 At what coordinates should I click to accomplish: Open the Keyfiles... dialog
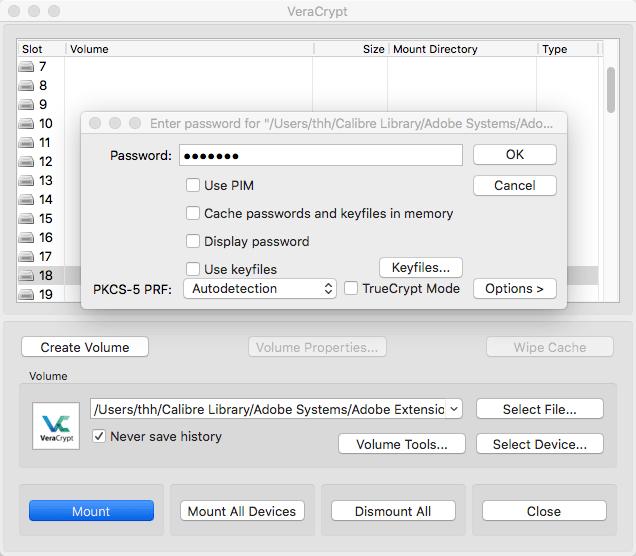pyautogui.click(x=421, y=267)
